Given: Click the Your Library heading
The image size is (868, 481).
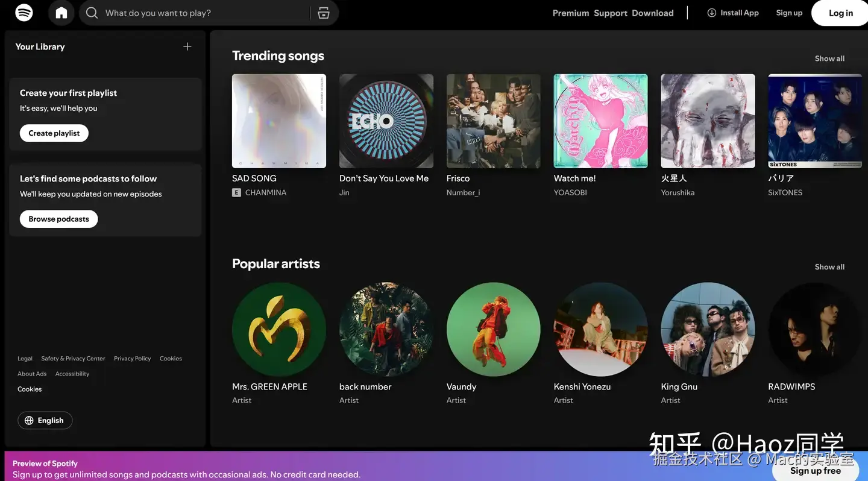Looking at the screenshot, I should (x=40, y=46).
